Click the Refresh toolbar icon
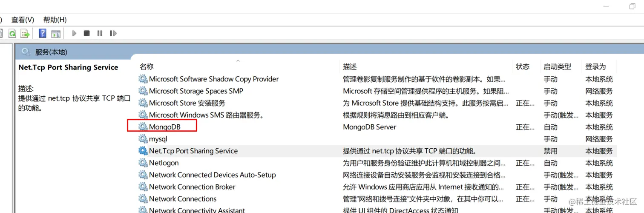This screenshot has height=213, width=644. click(x=12, y=33)
